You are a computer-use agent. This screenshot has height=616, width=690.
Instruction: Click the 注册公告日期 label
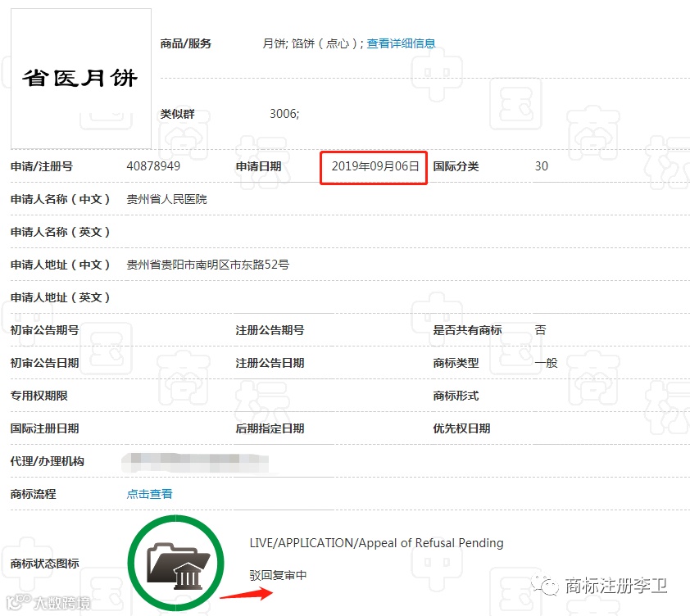(x=270, y=363)
